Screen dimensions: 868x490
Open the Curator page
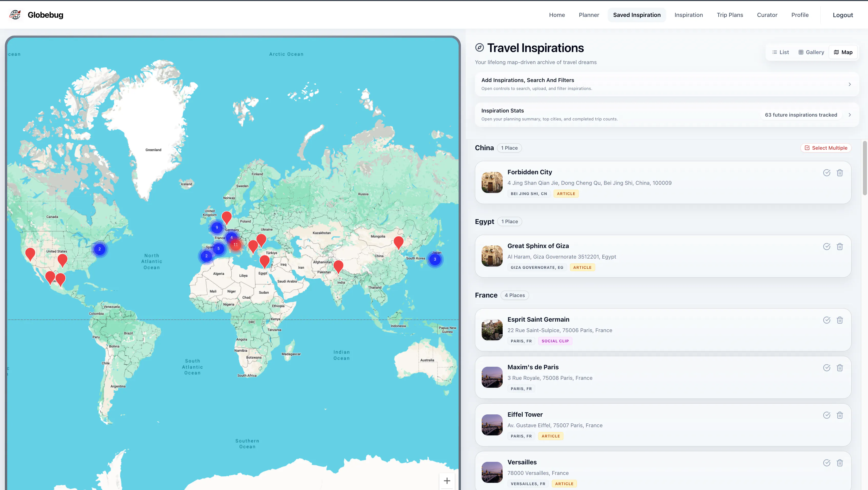[767, 15]
